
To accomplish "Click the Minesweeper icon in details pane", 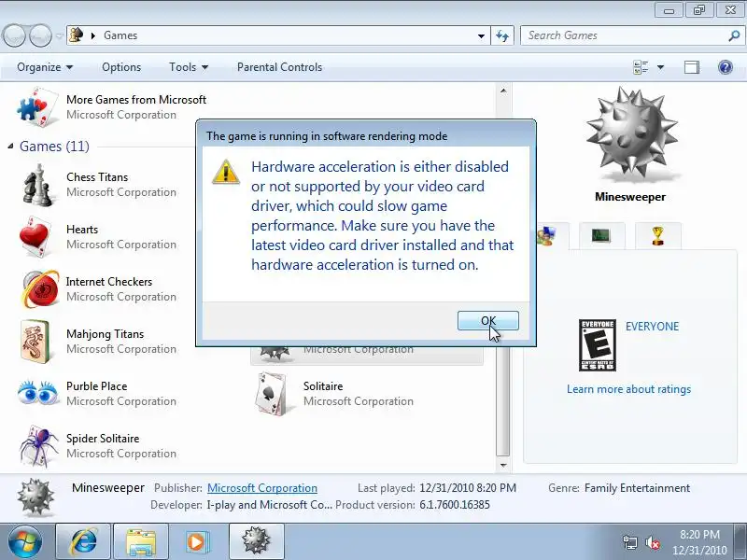I will tap(35, 497).
